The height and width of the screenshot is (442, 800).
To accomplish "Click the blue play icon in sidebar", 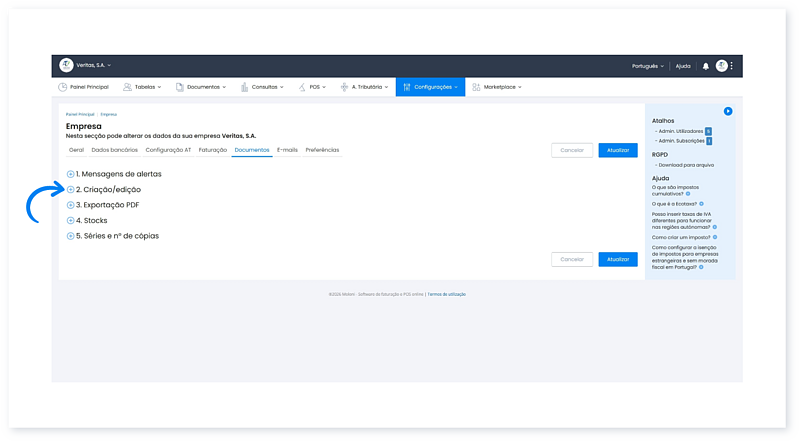I will click(x=728, y=111).
